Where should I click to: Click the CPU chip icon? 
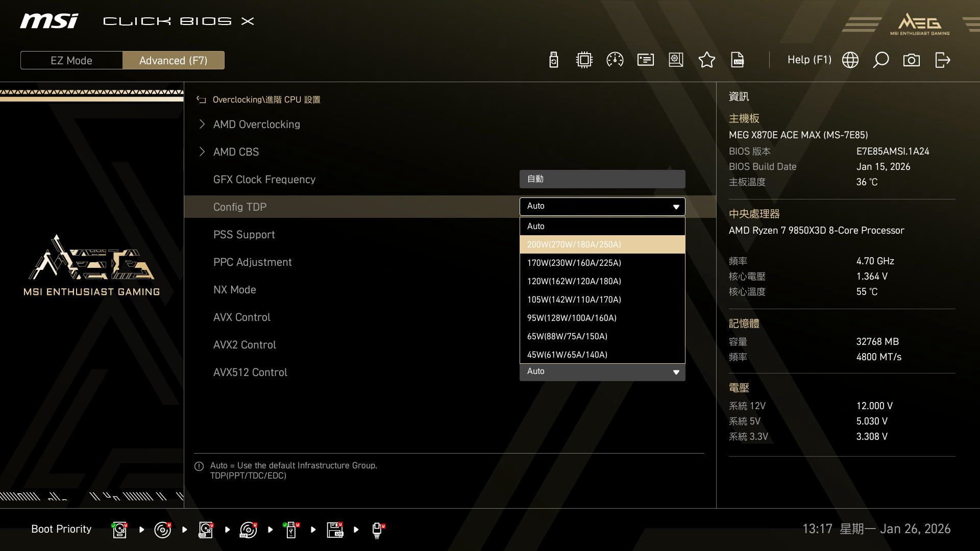coord(584,60)
